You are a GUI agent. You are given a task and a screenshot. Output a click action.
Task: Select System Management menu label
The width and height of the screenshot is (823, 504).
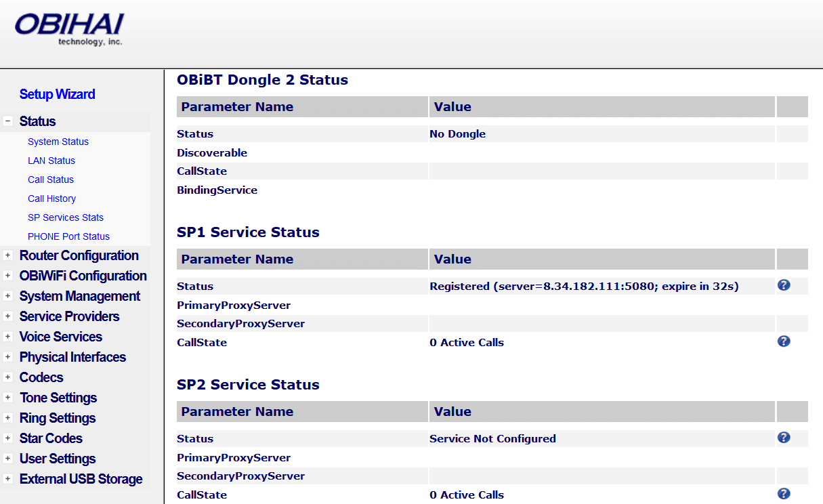[x=80, y=296]
